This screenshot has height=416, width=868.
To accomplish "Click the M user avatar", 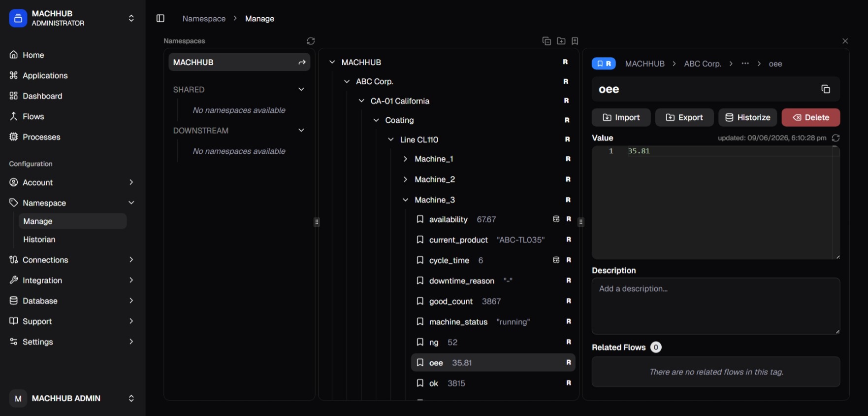I will tap(18, 398).
